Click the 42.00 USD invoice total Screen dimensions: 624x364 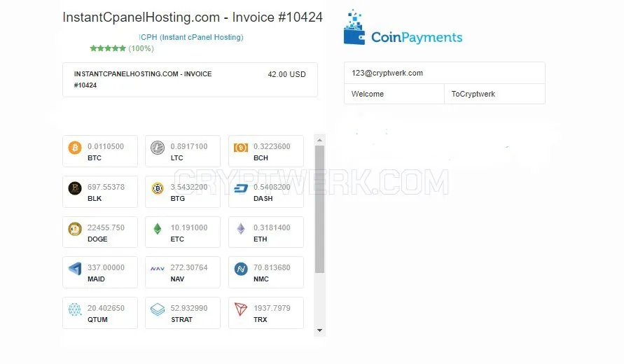click(286, 74)
